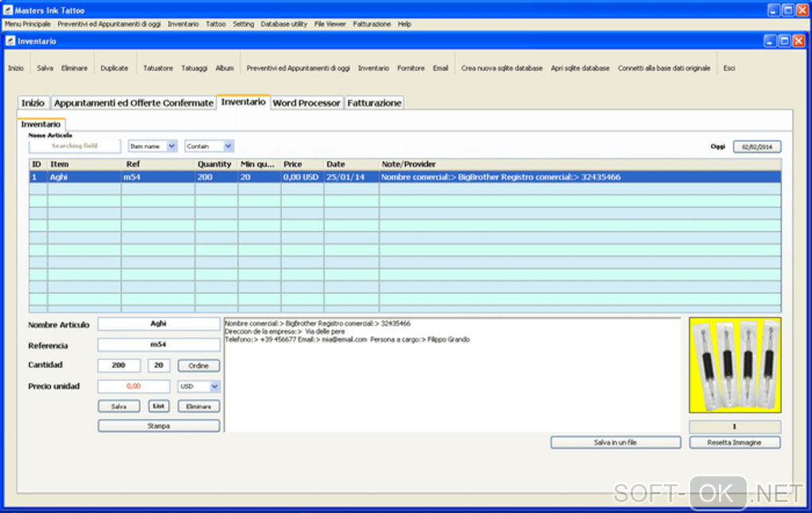Click the Resetta Immagine button
Image resolution: width=812 pixels, height=513 pixels.
[734, 442]
